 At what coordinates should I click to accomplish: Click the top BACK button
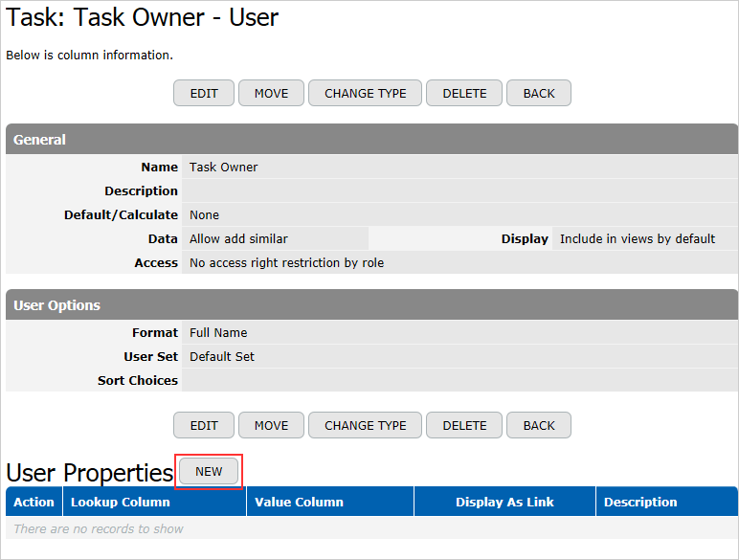[x=539, y=94]
